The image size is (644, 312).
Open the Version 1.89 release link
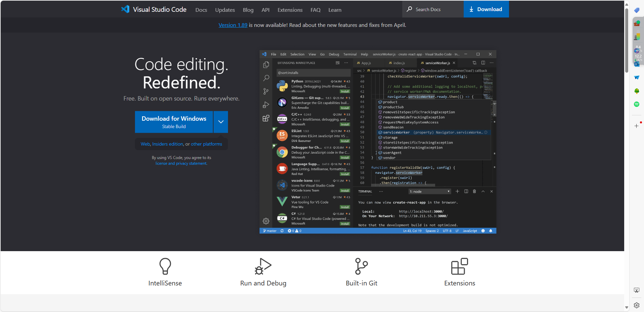(x=233, y=25)
